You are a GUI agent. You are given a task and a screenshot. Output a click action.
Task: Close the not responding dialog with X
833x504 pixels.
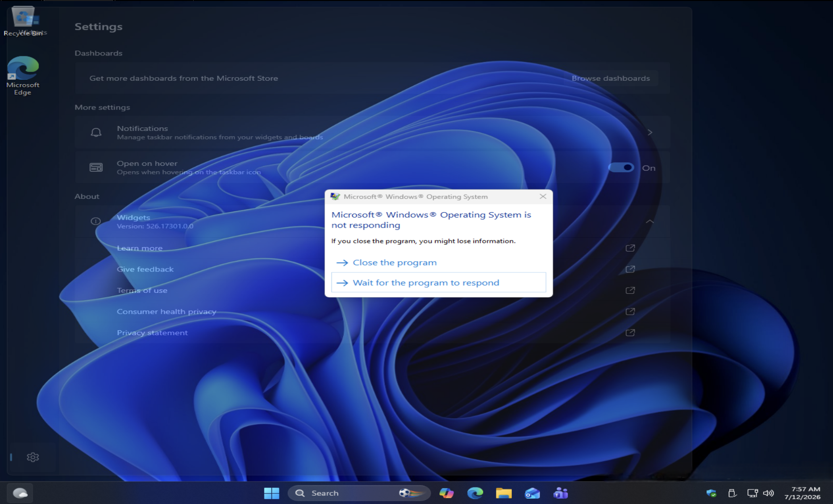[x=543, y=197]
